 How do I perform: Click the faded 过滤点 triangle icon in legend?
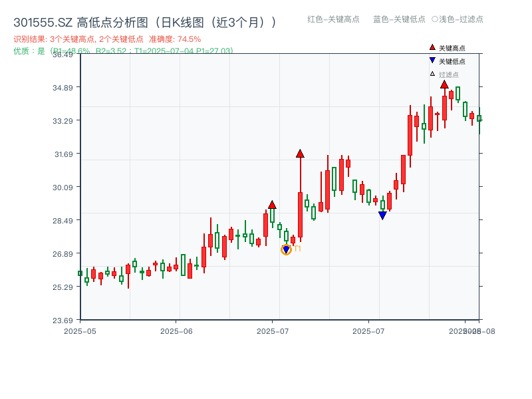pos(432,72)
